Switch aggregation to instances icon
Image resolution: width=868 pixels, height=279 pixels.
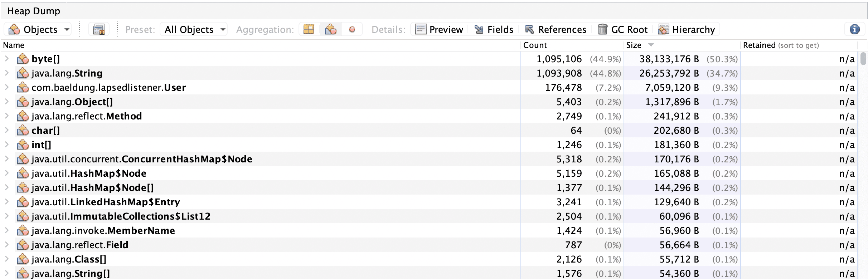352,29
